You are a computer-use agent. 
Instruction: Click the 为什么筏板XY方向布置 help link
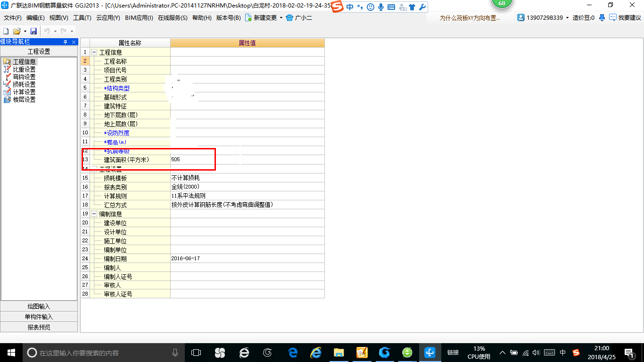click(470, 18)
